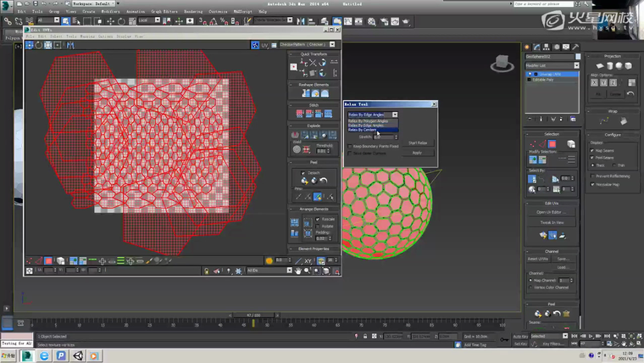The width and height of the screenshot is (644, 363).
Task: Click the ViewCube in the viewport
Action: click(x=502, y=62)
